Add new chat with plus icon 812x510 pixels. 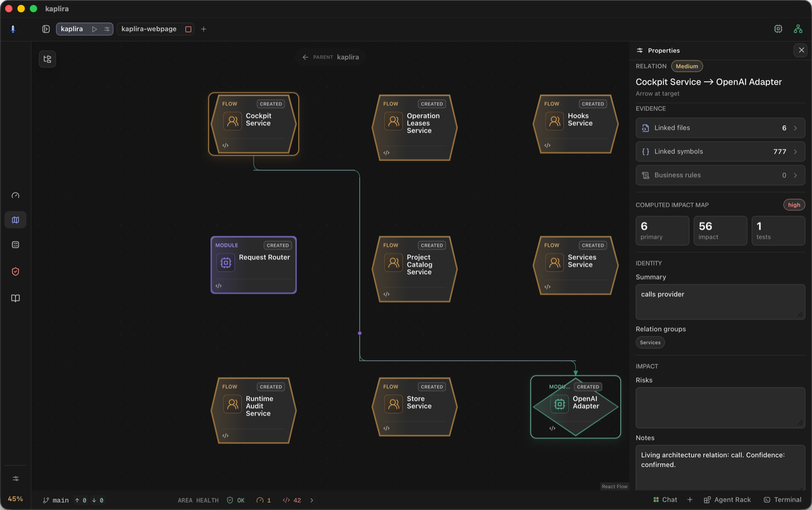690,500
